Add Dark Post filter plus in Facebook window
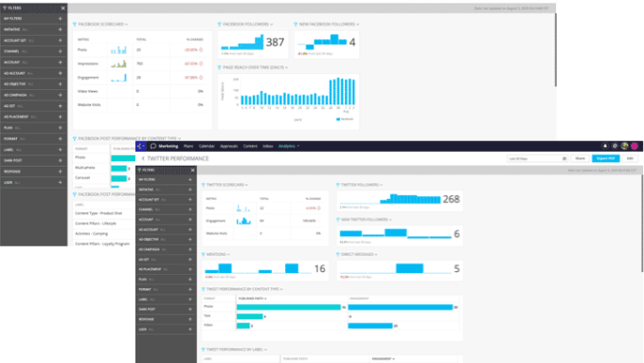The image size is (644, 363). [60, 160]
